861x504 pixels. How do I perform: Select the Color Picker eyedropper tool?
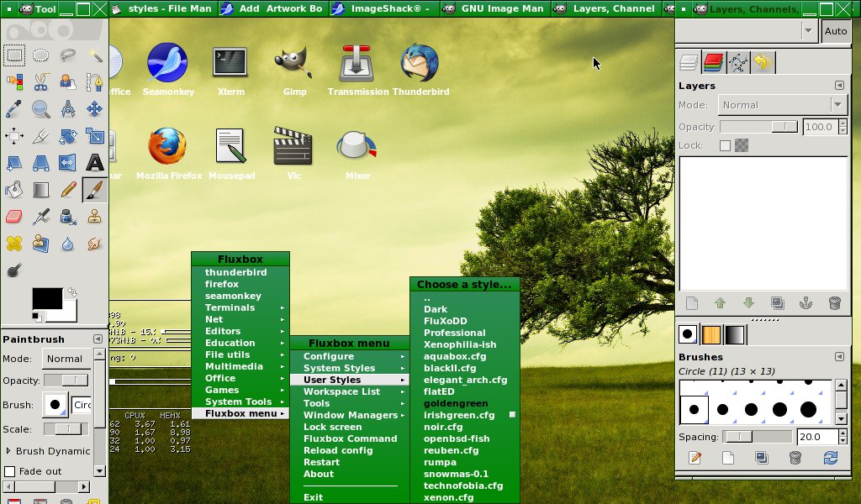tap(14, 108)
